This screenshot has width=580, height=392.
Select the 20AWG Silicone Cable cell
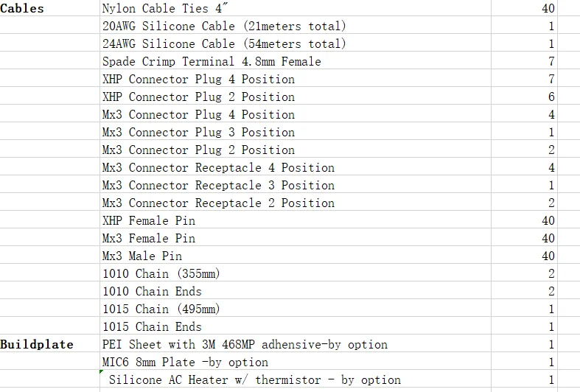click(x=224, y=27)
